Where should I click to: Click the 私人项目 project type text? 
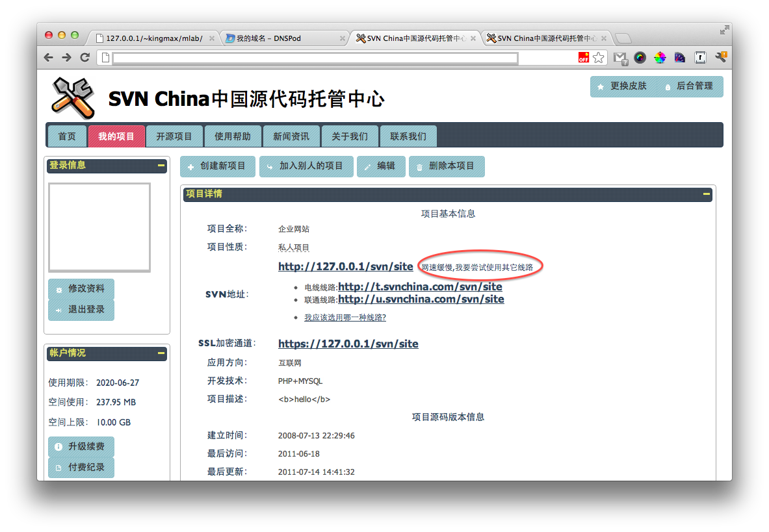pos(293,247)
